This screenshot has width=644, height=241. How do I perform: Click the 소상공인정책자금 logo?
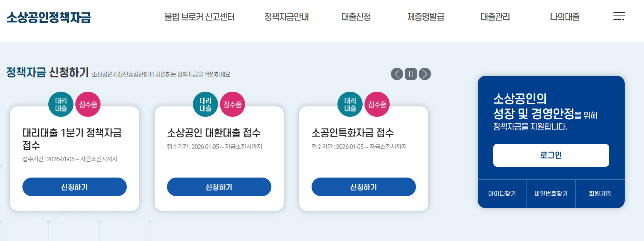pyautogui.click(x=47, y=17)
